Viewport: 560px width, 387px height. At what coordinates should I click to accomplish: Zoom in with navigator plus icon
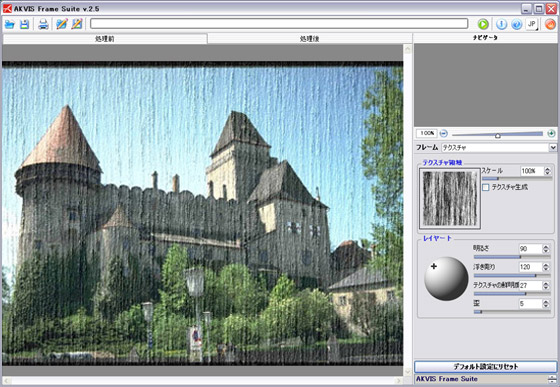(551, 134)
